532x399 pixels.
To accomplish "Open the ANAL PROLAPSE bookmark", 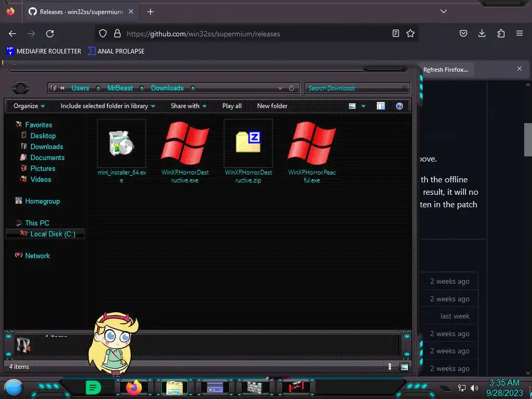I will 116,51.
